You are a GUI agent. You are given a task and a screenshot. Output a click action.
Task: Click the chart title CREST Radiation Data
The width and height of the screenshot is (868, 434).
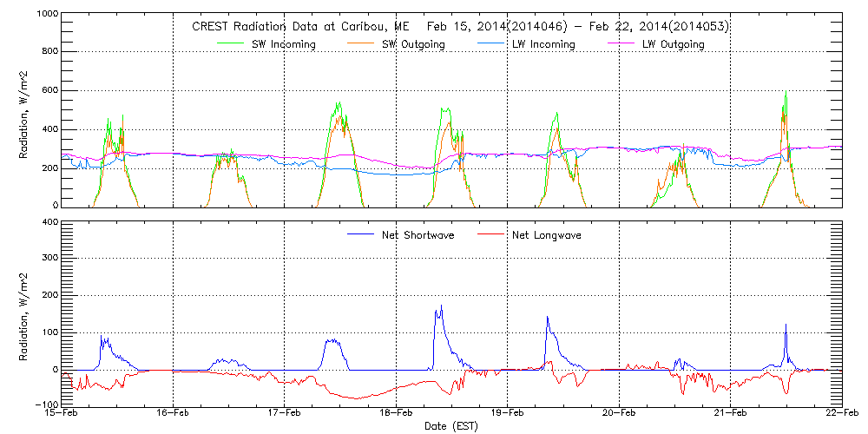pyautogui.click(x=459, y=26)
